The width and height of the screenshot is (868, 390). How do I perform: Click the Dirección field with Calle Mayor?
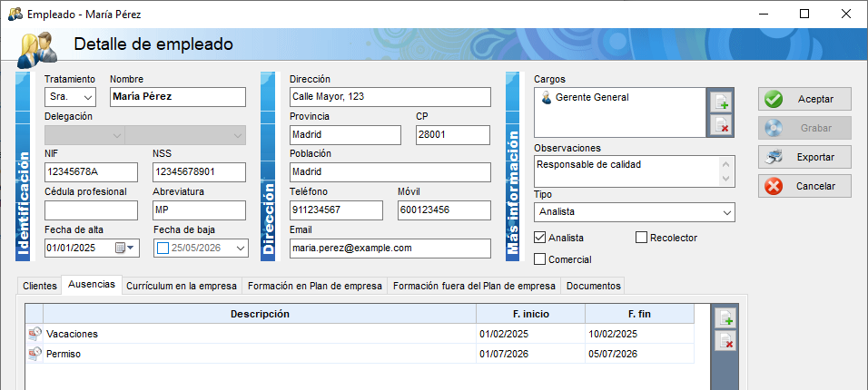coord(390,97)
